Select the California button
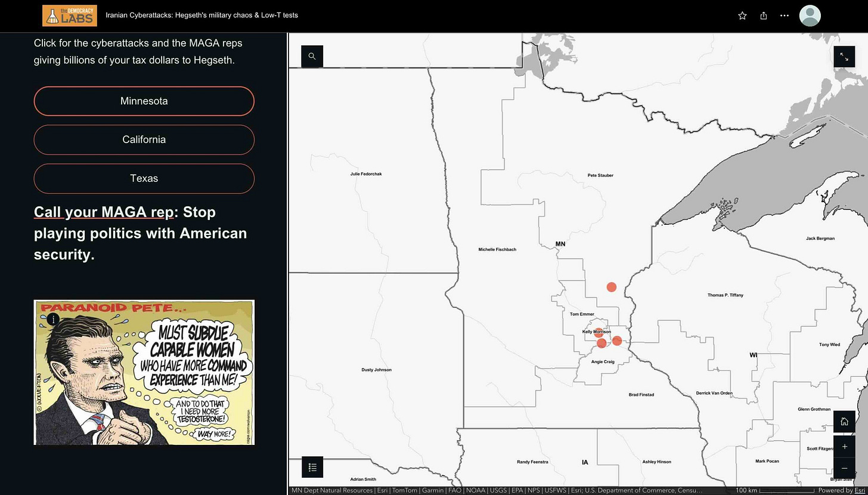Viewport: 868px width, 495px height. tap(144, 140)
